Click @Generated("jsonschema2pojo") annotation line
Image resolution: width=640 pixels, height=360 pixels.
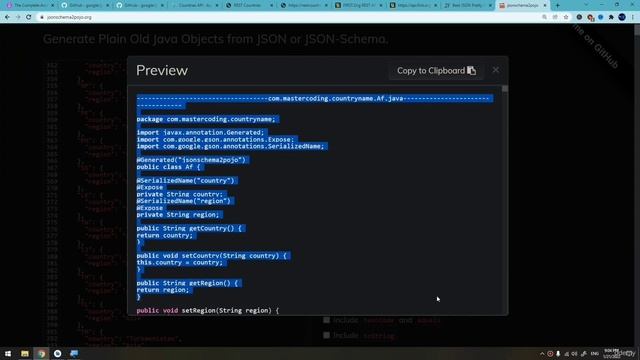191,160
